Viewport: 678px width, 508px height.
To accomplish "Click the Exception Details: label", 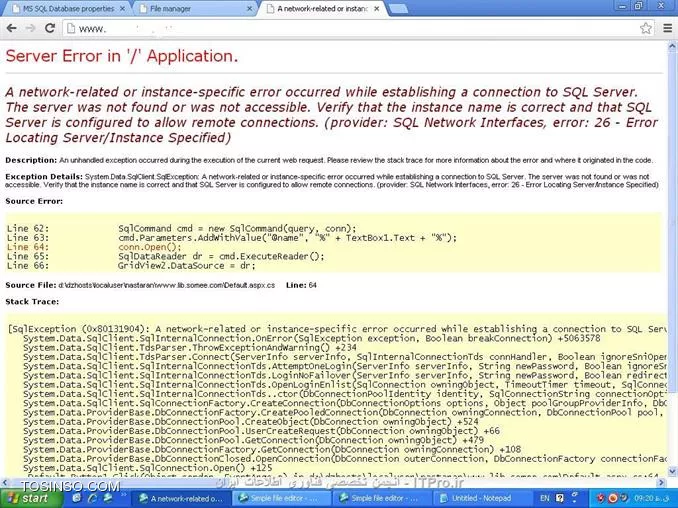I will click(x=44, y=177).
